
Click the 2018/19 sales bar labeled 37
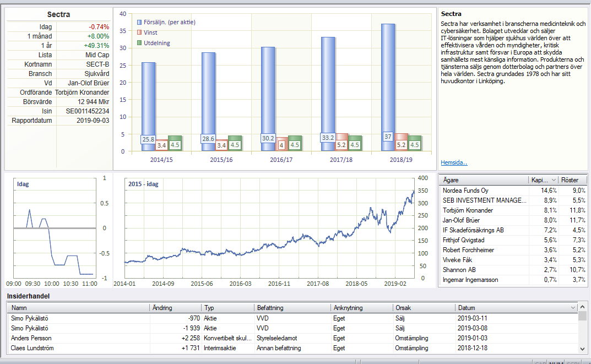(x=388, y=88)
